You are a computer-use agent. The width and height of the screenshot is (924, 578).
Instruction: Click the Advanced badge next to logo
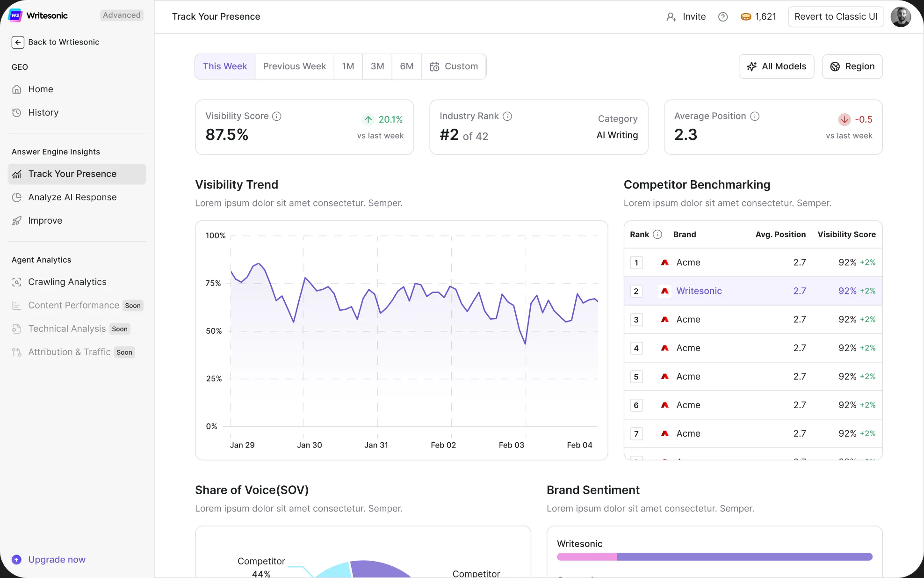[x=122, y=15]
